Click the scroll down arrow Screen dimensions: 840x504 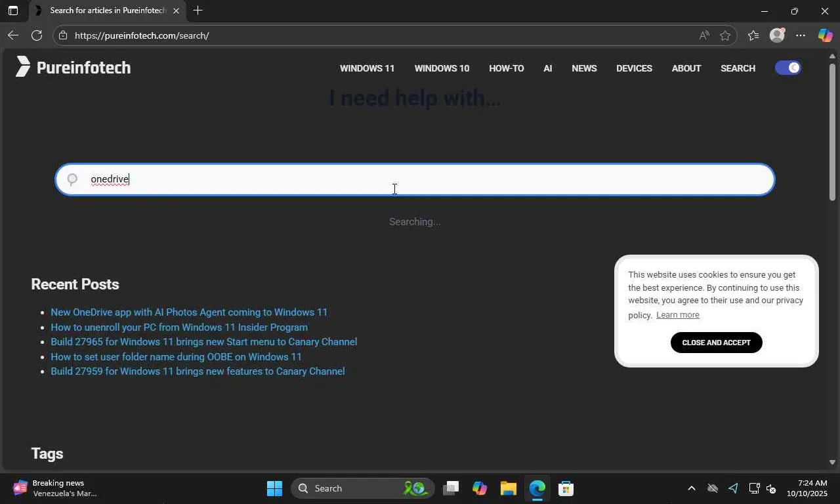pyautogui.click(x=832, y=462)
